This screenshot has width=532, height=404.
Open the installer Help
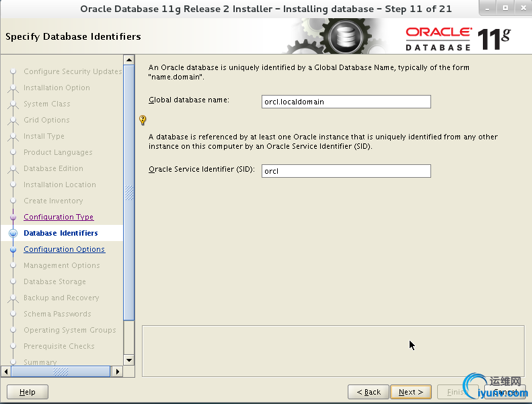[28, 392]
